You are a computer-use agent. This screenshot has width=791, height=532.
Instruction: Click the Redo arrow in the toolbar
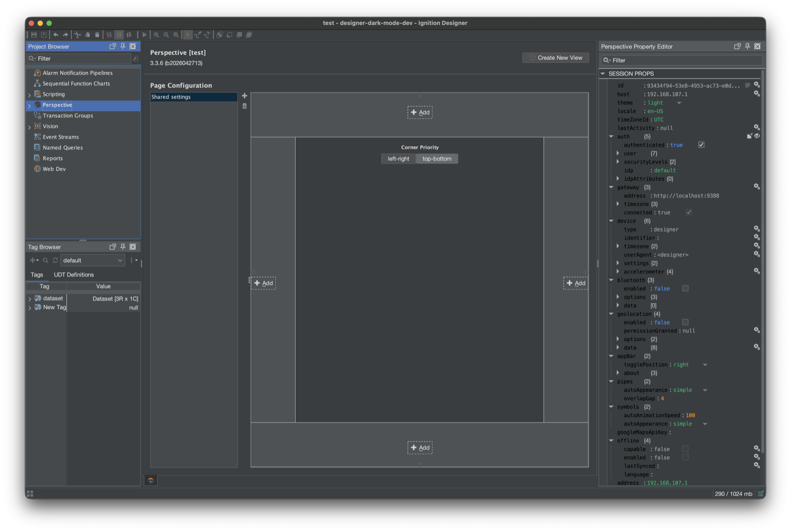click(x=65, y=35)
